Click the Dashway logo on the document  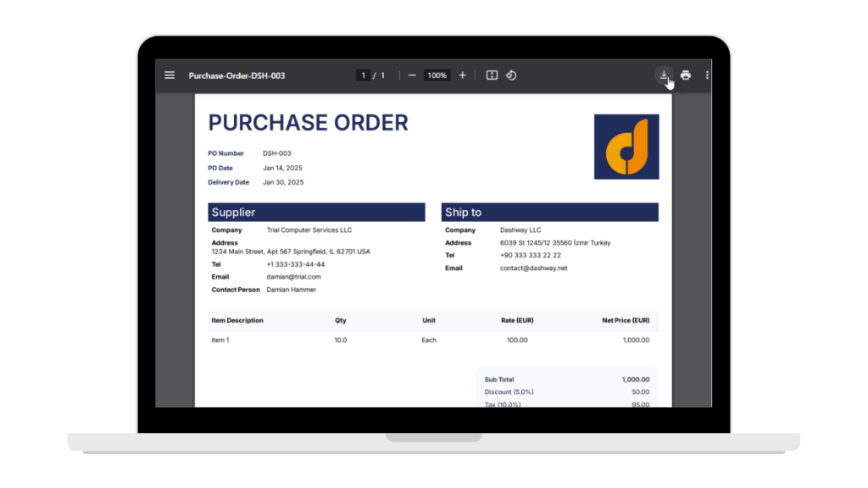click(627, 147)
